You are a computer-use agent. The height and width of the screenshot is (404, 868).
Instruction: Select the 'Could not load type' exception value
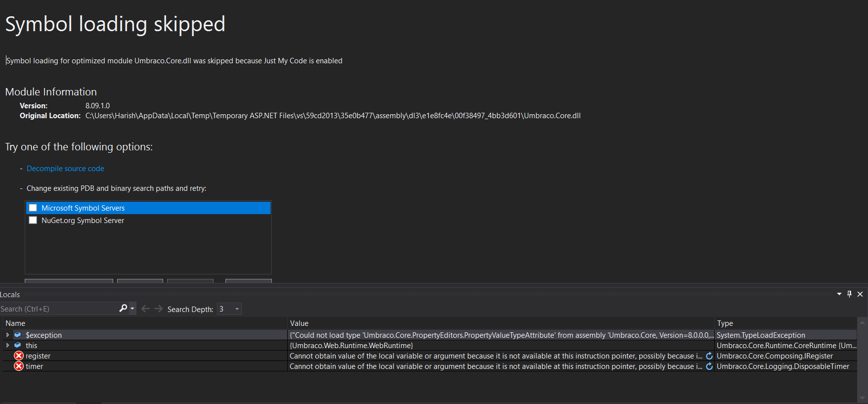pos(501,335)
